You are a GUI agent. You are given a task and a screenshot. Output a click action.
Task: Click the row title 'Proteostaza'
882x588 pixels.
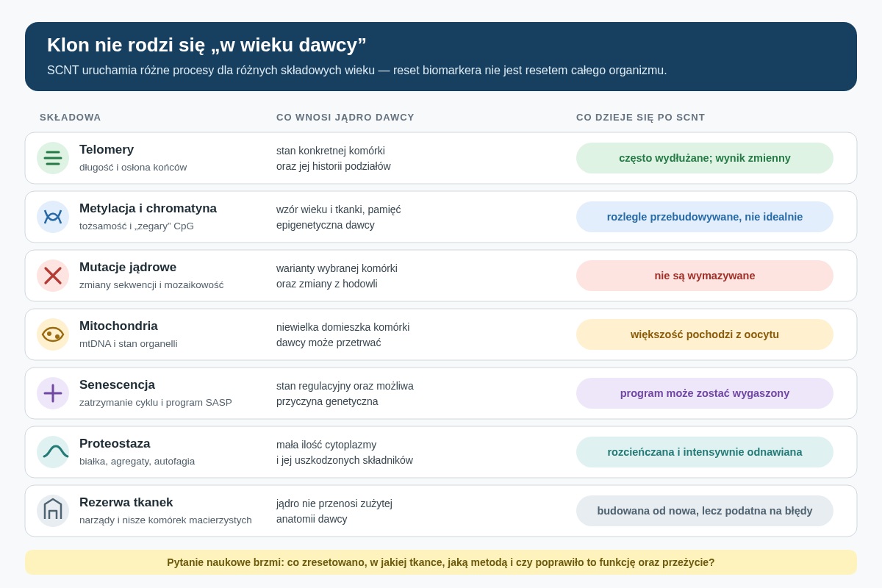click(x=115, y=444)
